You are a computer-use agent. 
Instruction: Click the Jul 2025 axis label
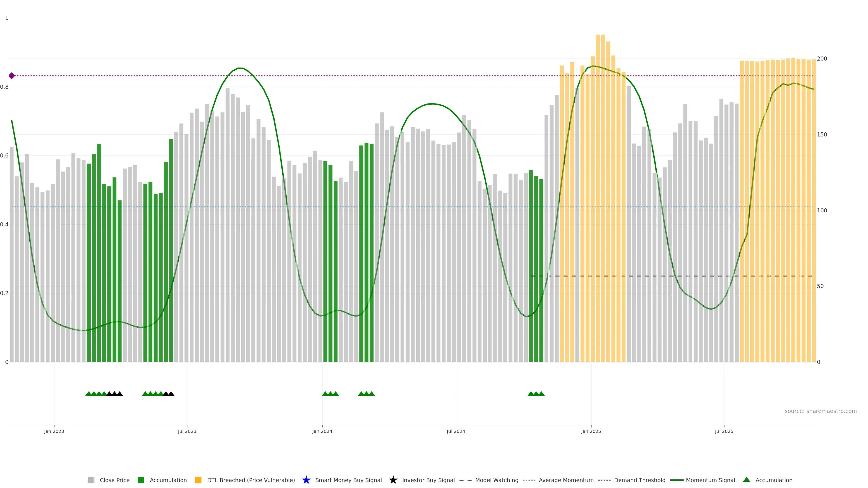(x=724, y=431)
